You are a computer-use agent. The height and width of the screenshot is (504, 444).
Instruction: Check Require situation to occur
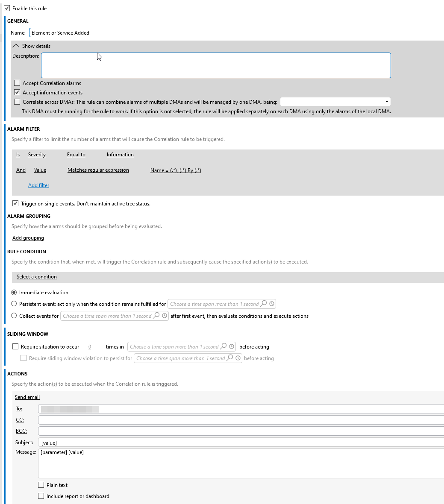point(15,346)
